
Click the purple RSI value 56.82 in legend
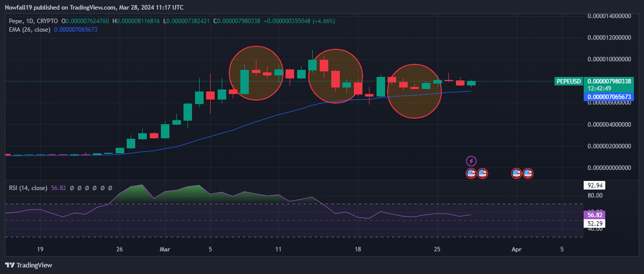click(58, 188)
